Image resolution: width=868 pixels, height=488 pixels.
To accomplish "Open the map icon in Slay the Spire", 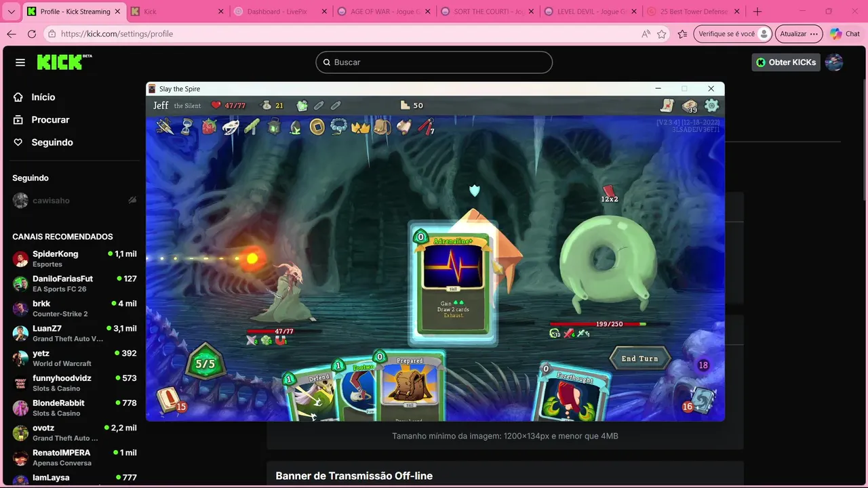I will (668, 105).
